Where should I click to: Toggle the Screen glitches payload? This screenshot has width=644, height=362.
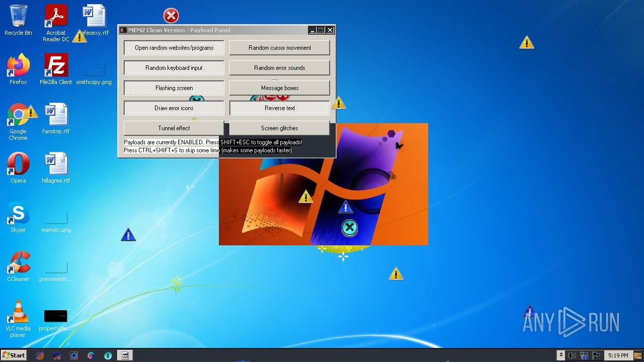pyautogui.click(x=280, y=128)
